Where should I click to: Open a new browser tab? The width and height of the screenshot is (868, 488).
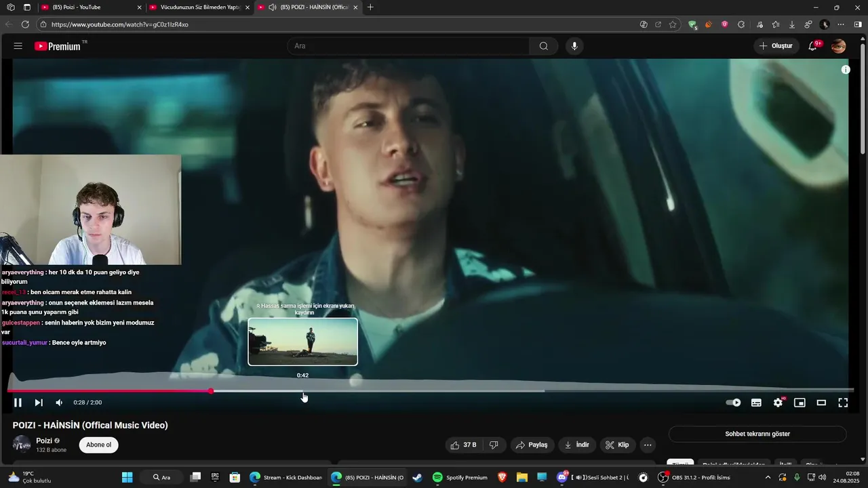click(370, 7)
